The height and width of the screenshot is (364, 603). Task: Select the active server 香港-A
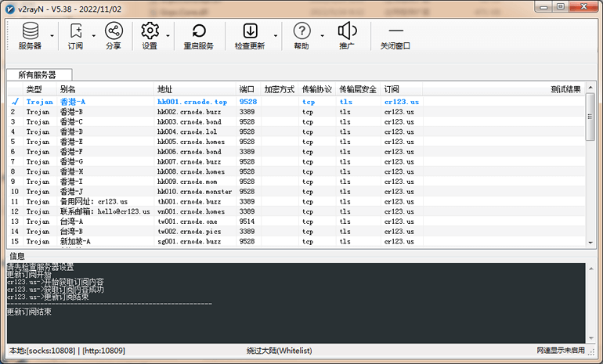coord(296,102)
